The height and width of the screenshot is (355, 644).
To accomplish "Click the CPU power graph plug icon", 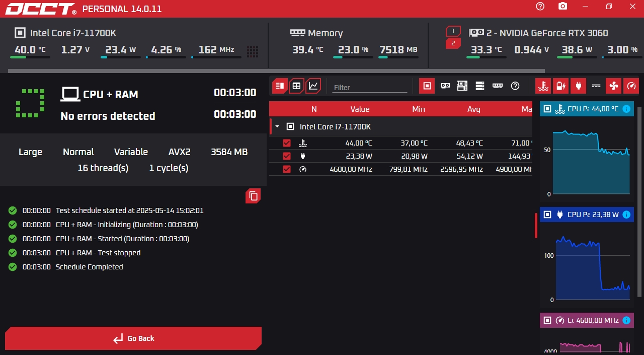I will click(560, 215).
